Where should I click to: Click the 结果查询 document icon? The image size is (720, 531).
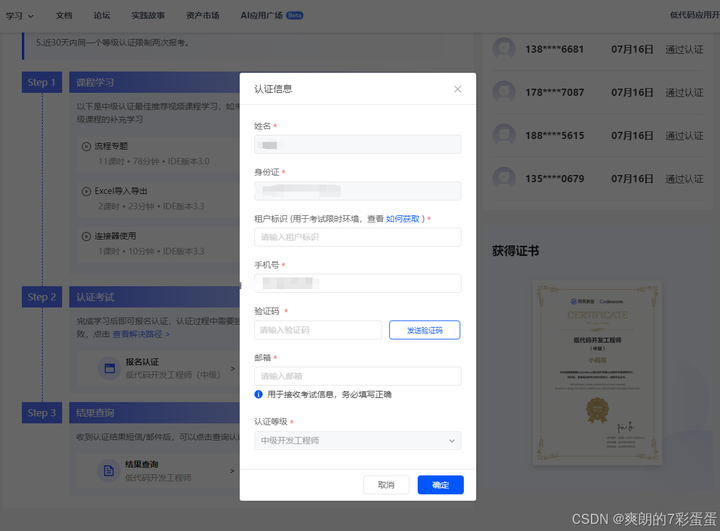click(109, 471)
